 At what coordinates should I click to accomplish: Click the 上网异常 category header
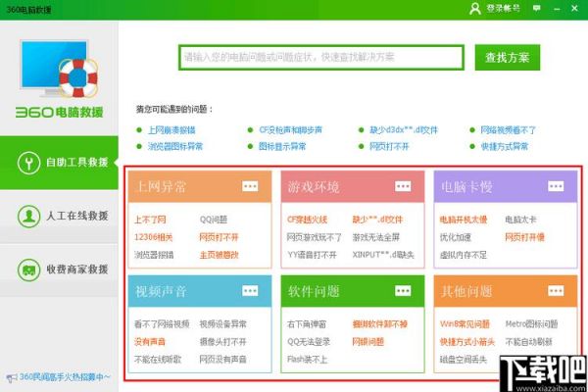200,186
